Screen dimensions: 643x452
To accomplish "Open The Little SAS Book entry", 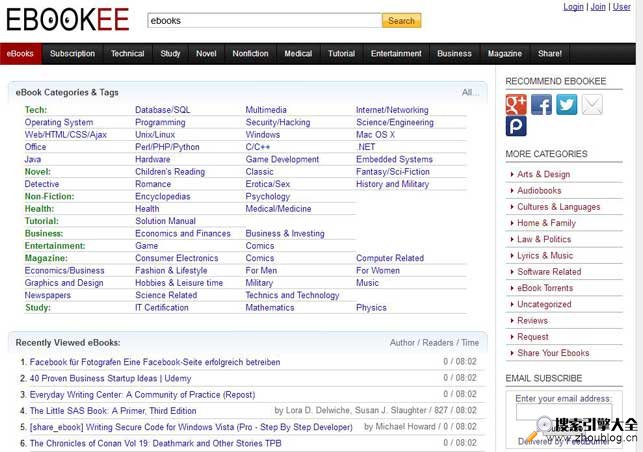I will 113,410.
